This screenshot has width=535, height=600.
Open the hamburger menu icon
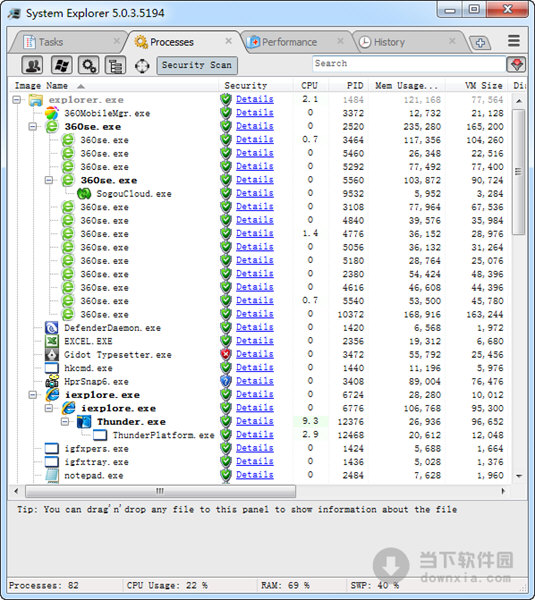(514, 41)
